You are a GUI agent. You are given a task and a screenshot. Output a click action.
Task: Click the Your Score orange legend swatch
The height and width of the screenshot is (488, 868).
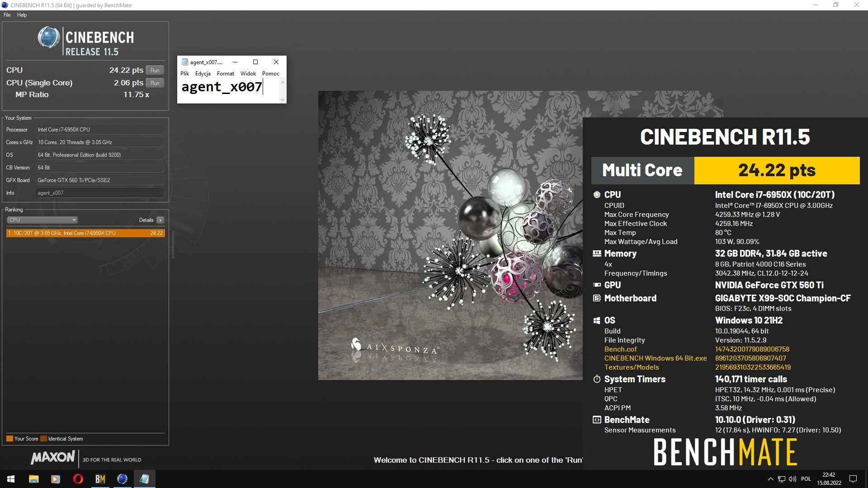(9, 439)
